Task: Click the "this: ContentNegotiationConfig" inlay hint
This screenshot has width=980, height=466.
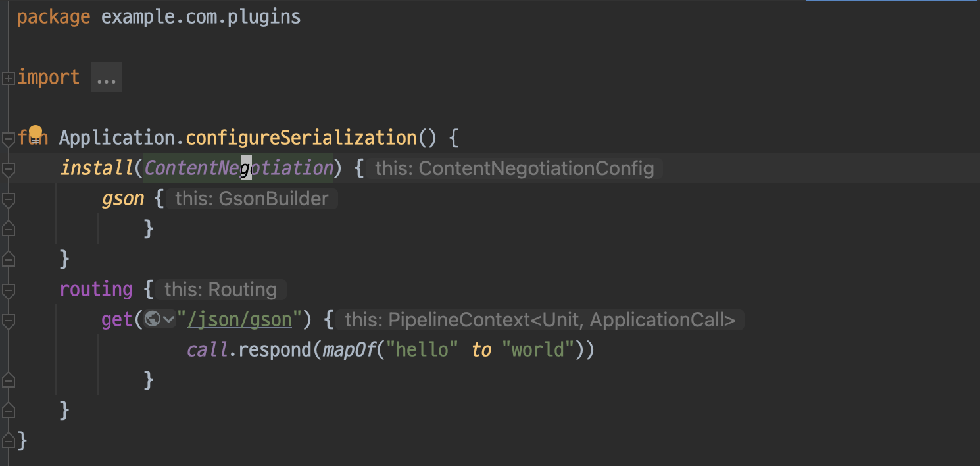Action: coord(514,168)
